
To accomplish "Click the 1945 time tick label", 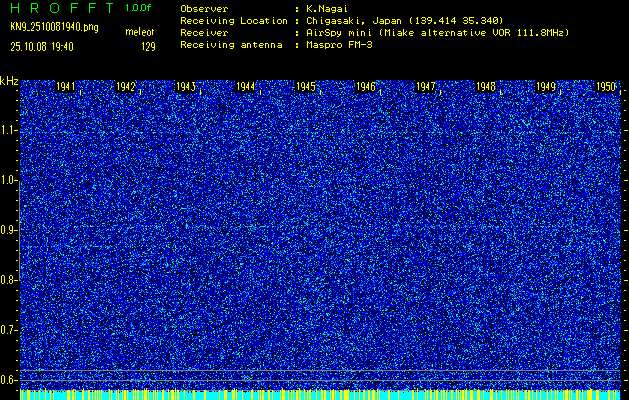I will [x=306, y=87].
